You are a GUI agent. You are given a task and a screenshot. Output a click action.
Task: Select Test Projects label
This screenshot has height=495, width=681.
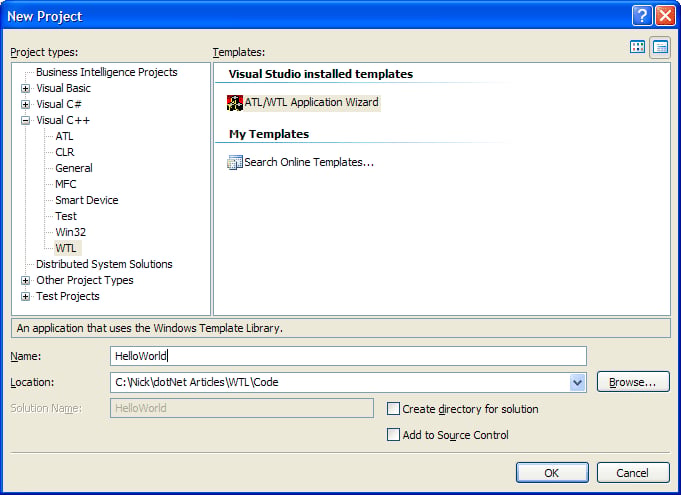click(x=68, y=296)
